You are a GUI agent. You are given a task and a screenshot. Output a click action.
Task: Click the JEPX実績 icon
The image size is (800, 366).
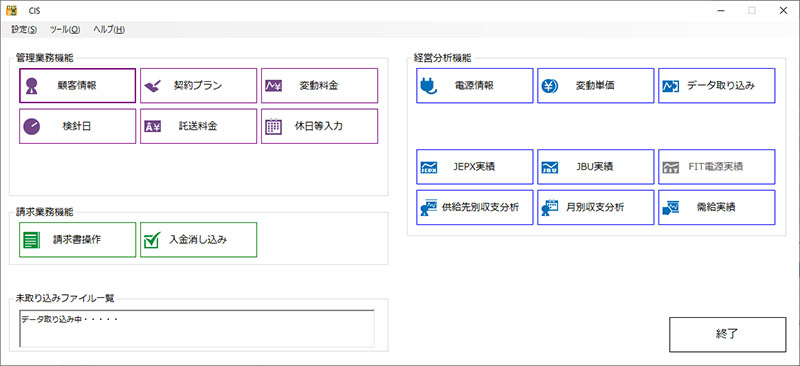pyautogui.click(x=429, y=167)
